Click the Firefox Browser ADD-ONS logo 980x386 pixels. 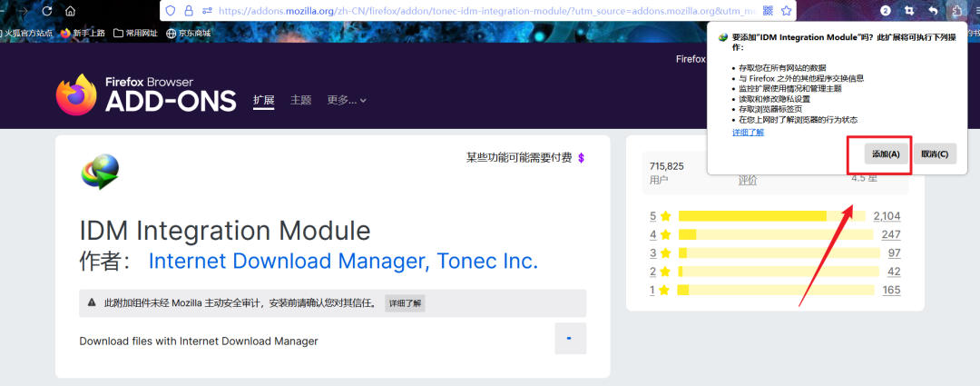pyautogui.click(x=145, y=94)
